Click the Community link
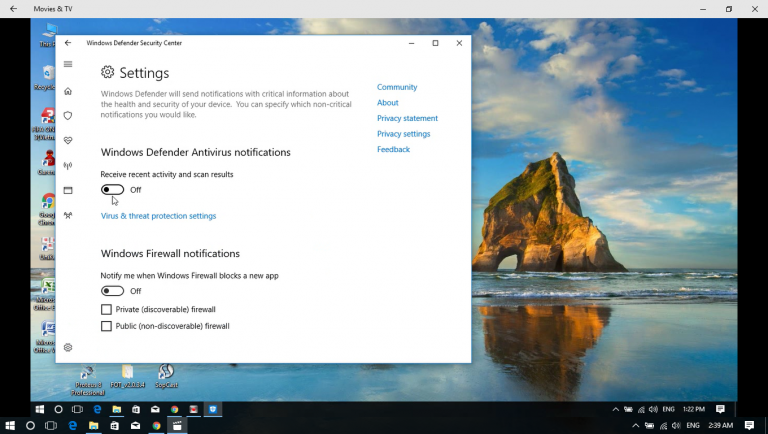 (x=397, y=87)
